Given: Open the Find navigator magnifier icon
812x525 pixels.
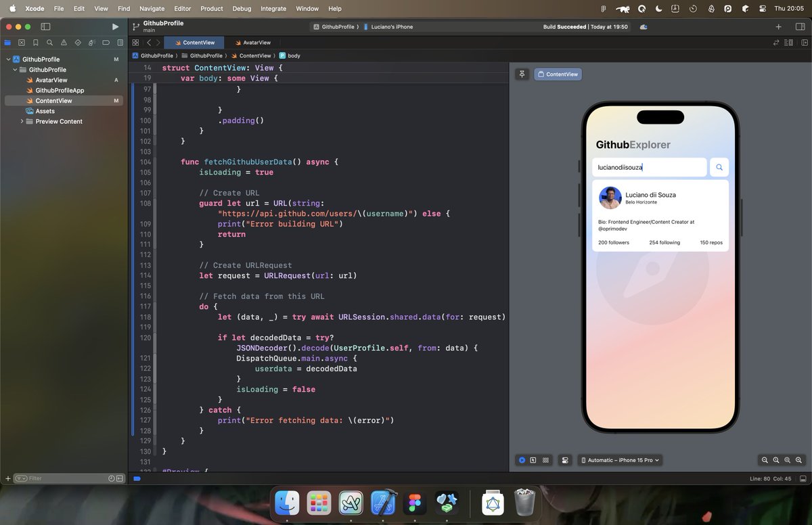Looking at the screenshot, I should (49, 42).
